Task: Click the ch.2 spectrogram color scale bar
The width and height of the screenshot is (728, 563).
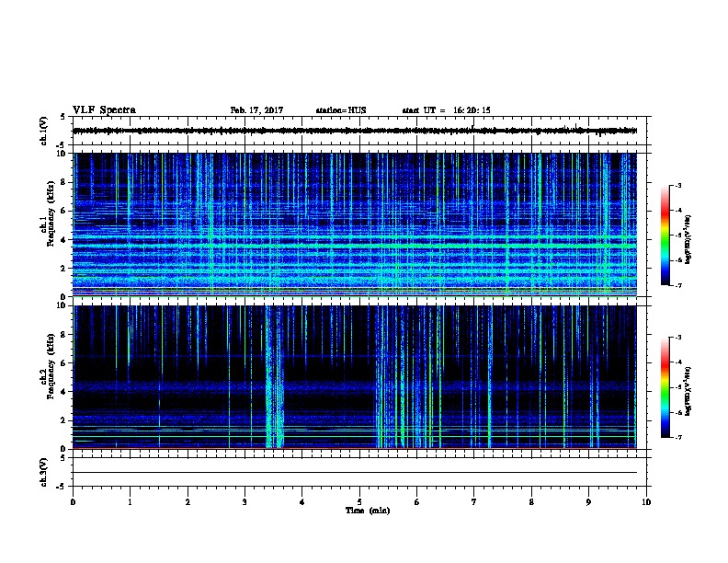Action: 665,387
